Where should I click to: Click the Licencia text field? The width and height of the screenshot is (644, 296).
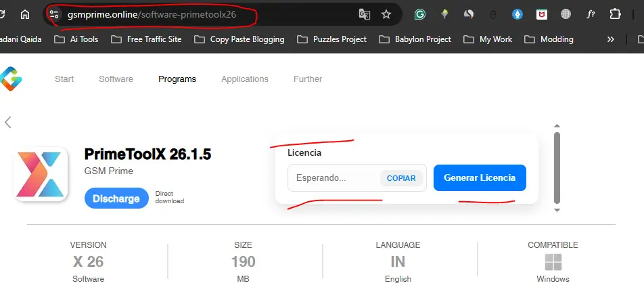point(333,178)
